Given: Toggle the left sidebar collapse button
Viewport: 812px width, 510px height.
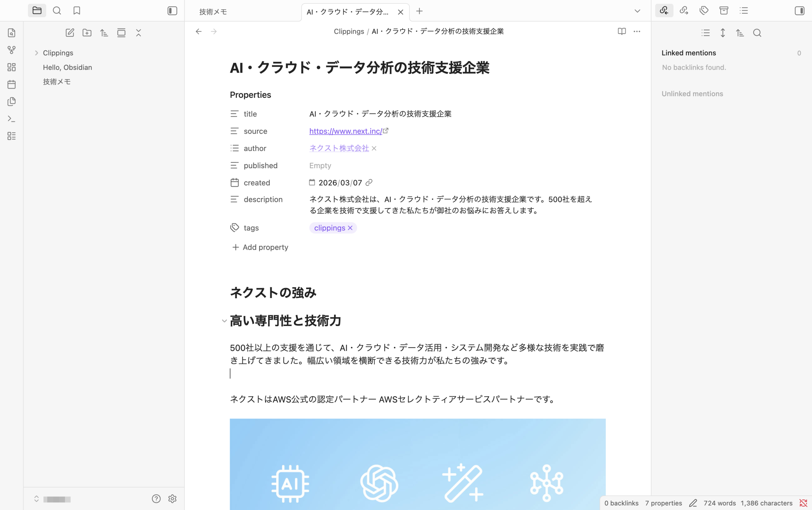Looking at the screenshot, I should [x=172, y=11].
